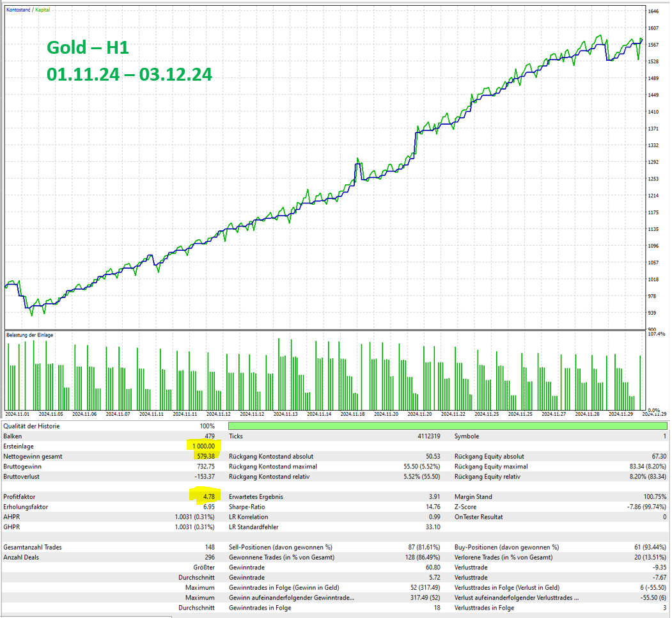Select average Gewinntrades in Folge value 18

pyautogui.click(x=437, y=608)
